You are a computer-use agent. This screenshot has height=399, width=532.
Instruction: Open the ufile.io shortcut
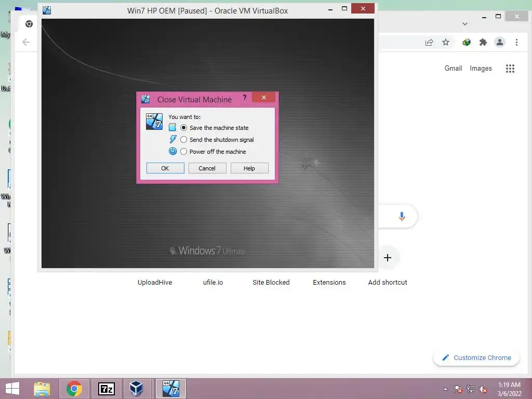click(x=213, y=282)
